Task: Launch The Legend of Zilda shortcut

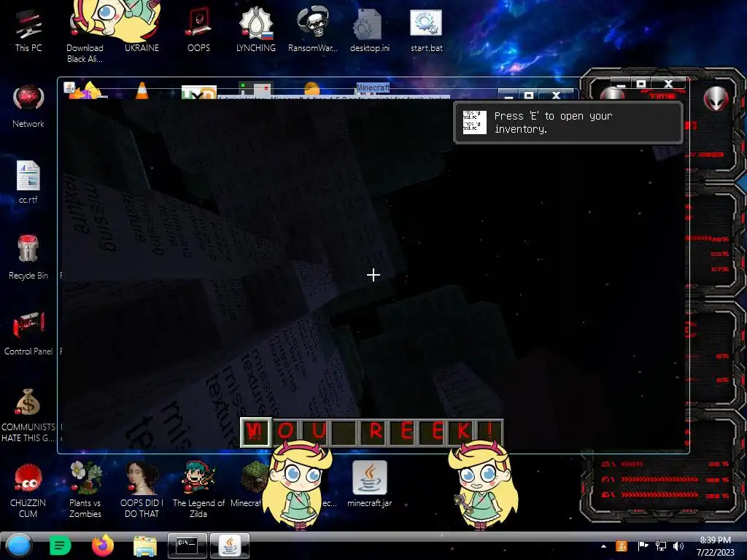Action: (198, 489)
